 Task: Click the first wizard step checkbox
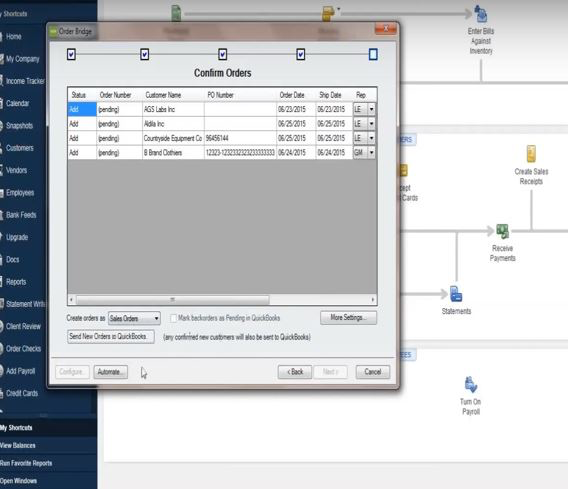[x=71, y=55]
